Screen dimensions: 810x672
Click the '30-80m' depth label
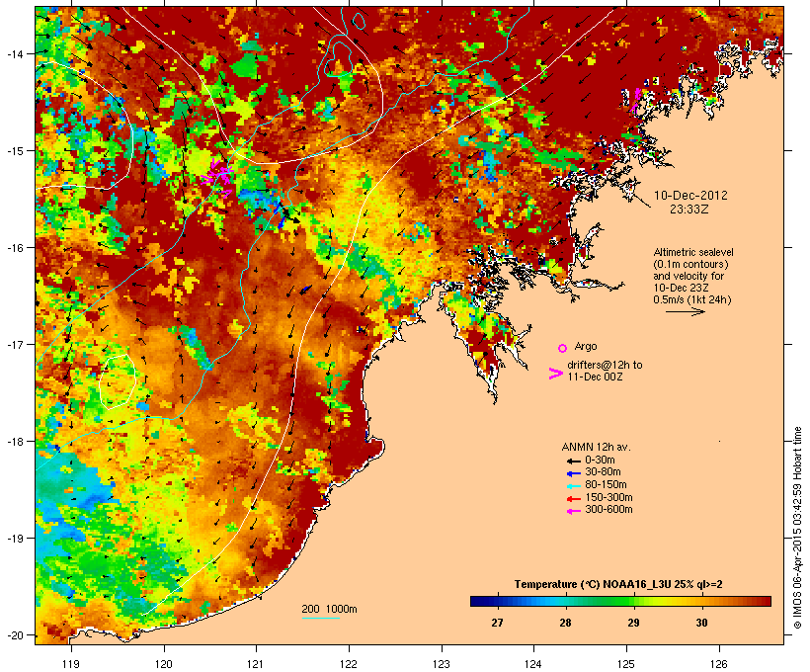coord(603,472)
